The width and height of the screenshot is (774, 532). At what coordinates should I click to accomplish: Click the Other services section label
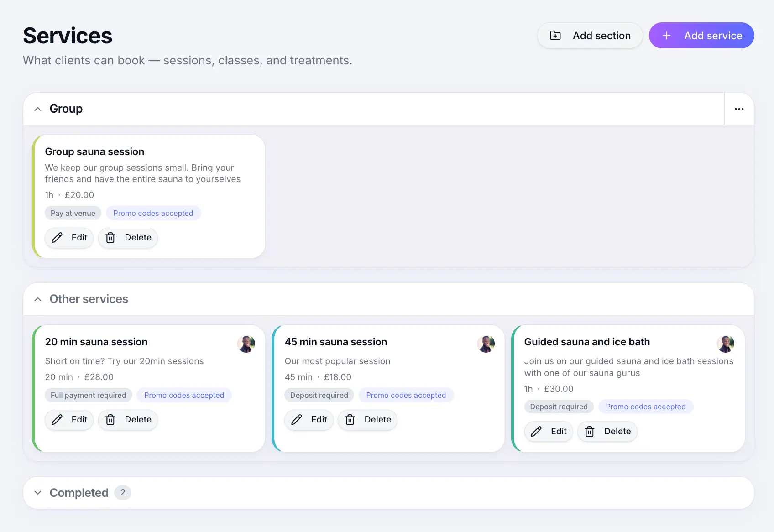(x=89, y=299)
